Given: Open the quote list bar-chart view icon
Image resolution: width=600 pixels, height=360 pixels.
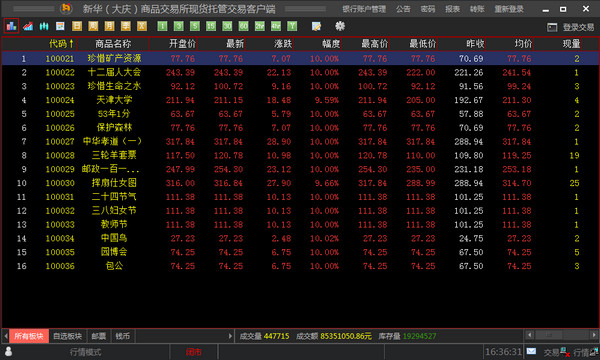Looking at the screenshot, I should (x=11, y=26).
